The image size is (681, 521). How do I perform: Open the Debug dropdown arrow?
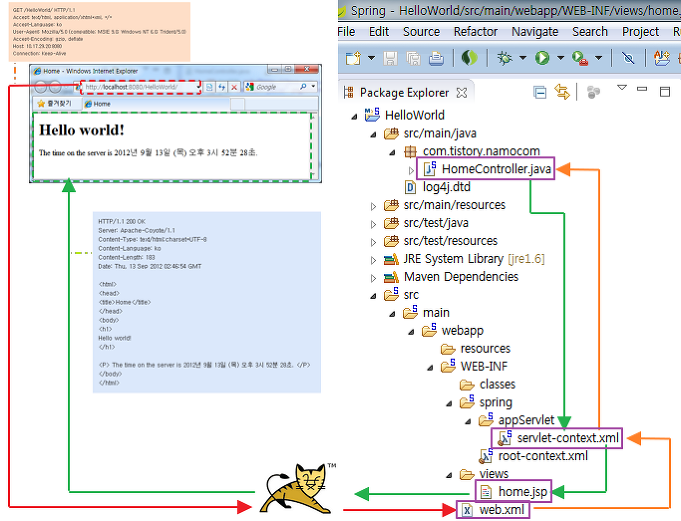tap(523, 58)
